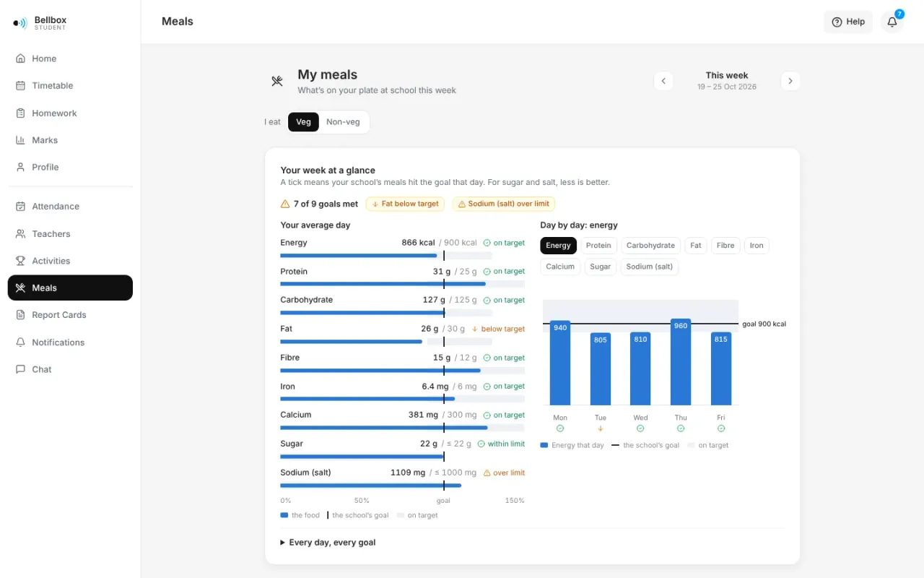Click the Marks bar chart icon

point(20,140)
